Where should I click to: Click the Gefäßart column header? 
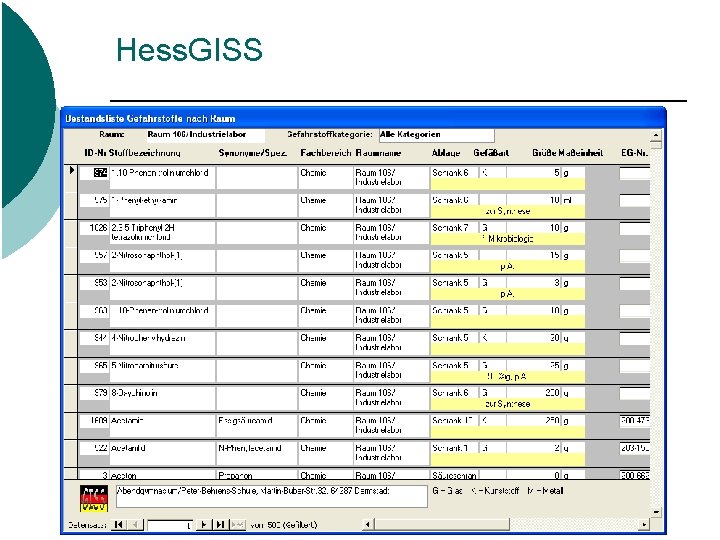(x=491, y=153)
